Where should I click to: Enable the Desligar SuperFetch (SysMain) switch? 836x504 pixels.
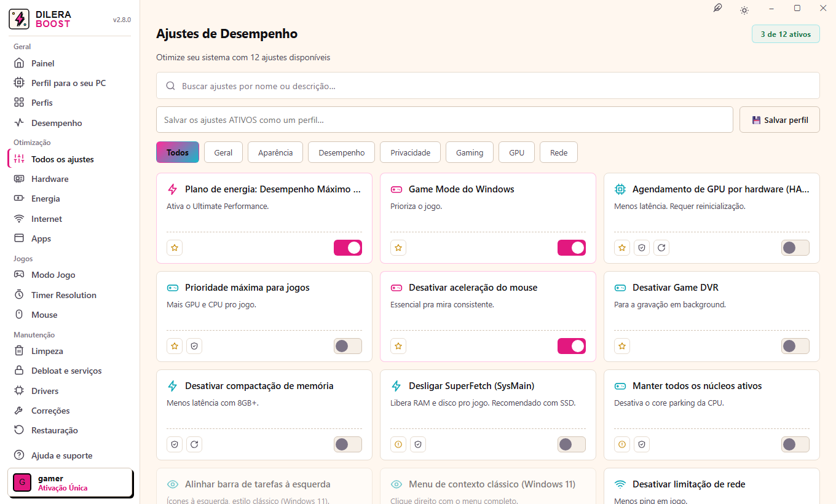pyautogui.click(x=572, y=444)
